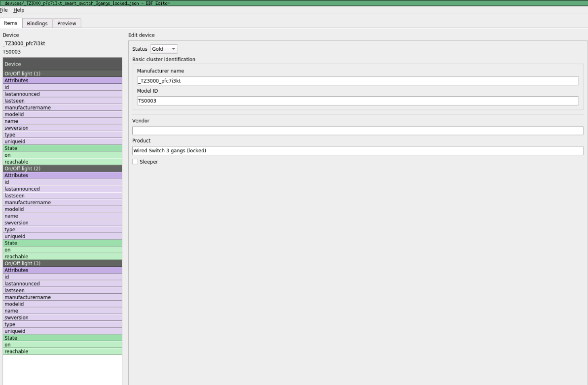Switch to the Bindings tab
The height and width of the screenshot is (385, 588).
(37, 23)
